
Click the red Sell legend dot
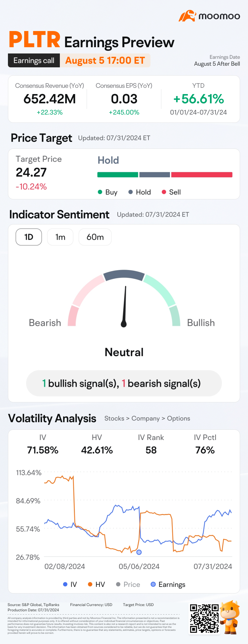coord(164,192)
